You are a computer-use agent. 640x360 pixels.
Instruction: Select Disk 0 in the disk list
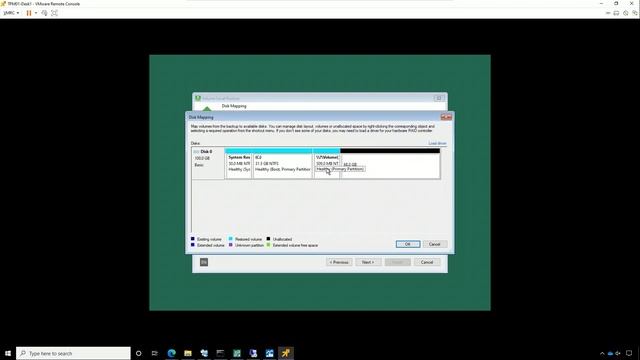pyautogui.click(x=207, y=163)
